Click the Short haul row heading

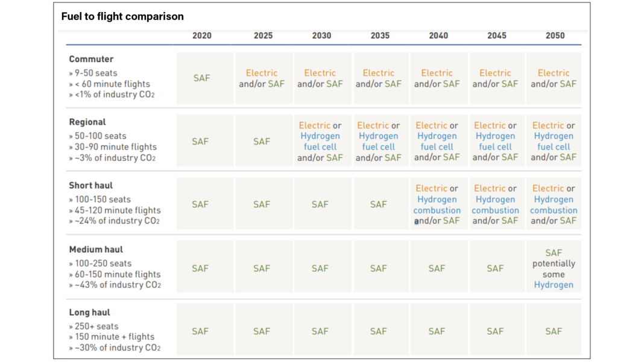click(x=91, y=186)
